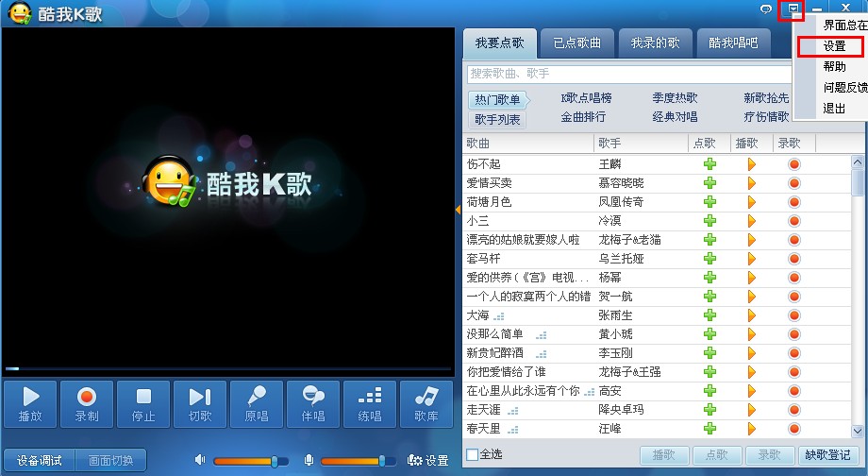Add 套马杆 with green plus
This screenshot has width=868, height=476.
pyautogui.click(x=709, y=258)
